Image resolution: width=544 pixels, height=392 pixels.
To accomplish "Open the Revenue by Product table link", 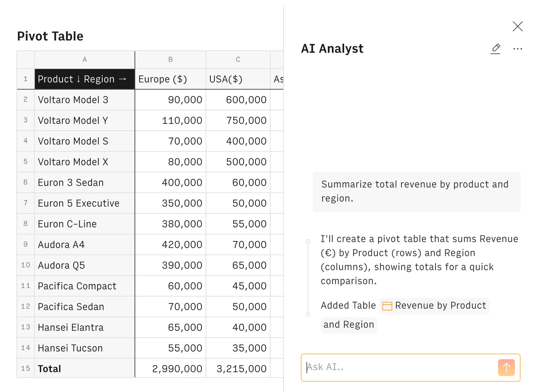I will pyautogui.click(x=440, y=306).
